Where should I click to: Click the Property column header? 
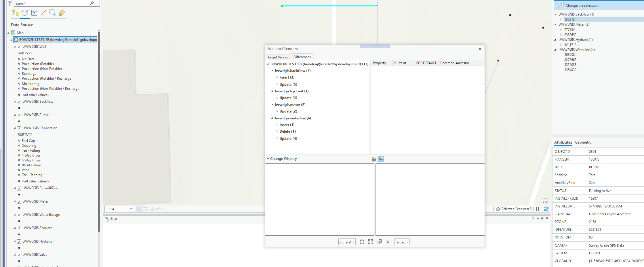(381, 63)
